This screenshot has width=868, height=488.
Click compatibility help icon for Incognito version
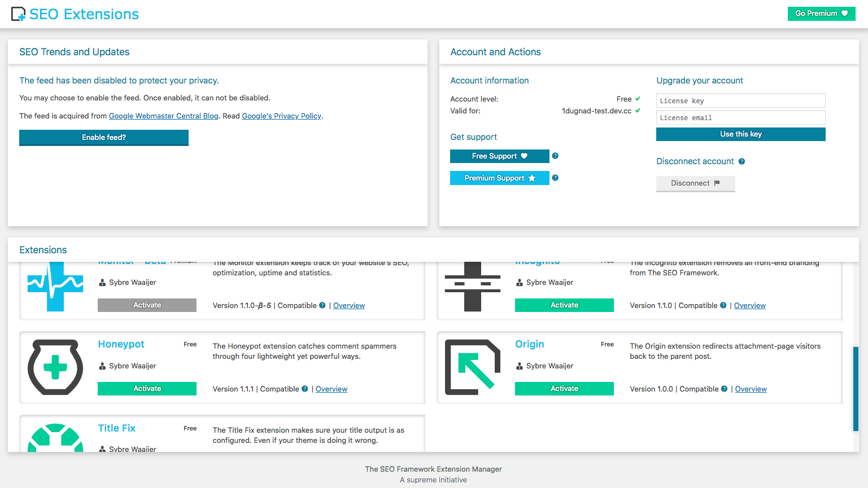point(723,305)
